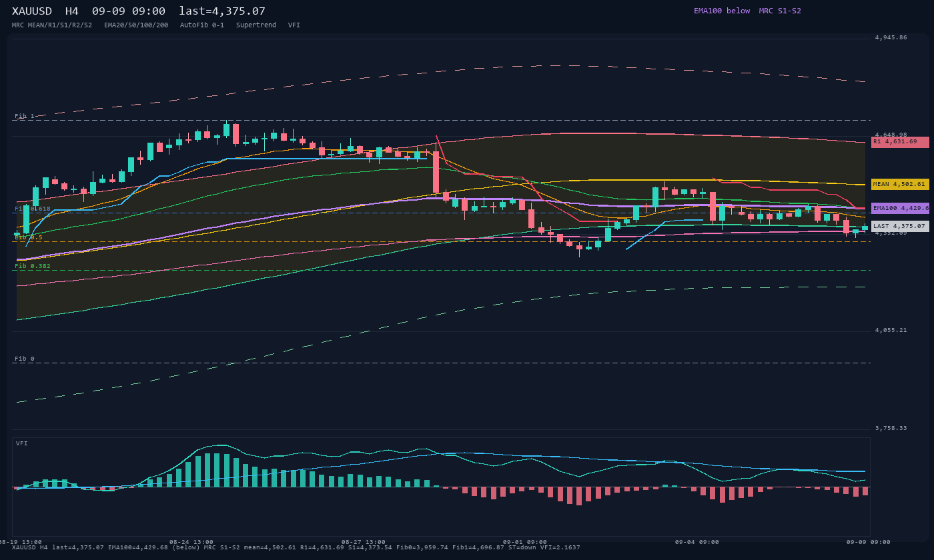Click the 'MRC S1-S2' status text at top right
This screenshot has width=934, height=560.
pyautogui.click(x=780, y=11)
